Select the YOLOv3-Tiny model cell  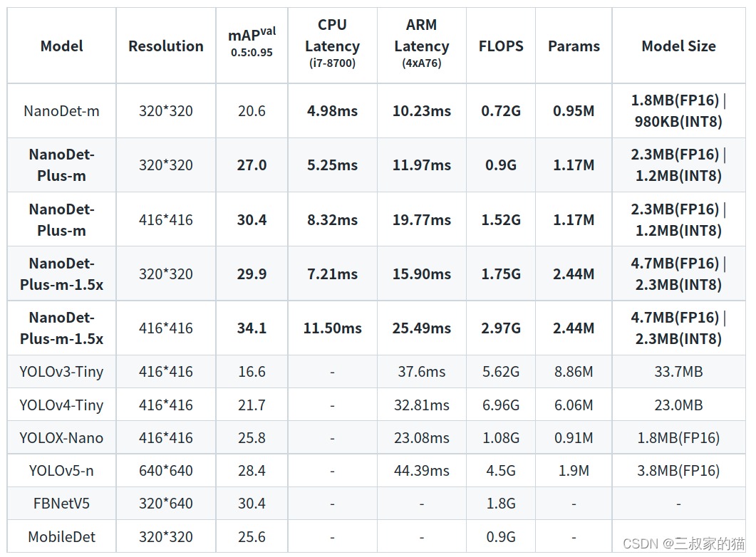(x=62, y=372)
